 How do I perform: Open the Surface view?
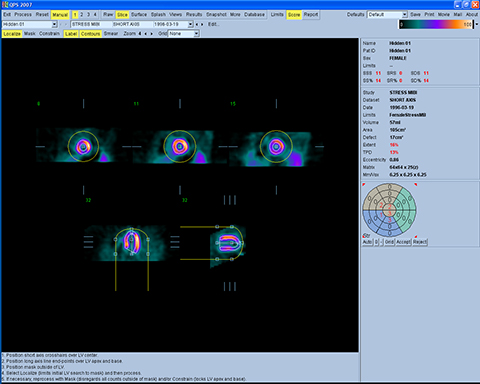click(139, 15)
